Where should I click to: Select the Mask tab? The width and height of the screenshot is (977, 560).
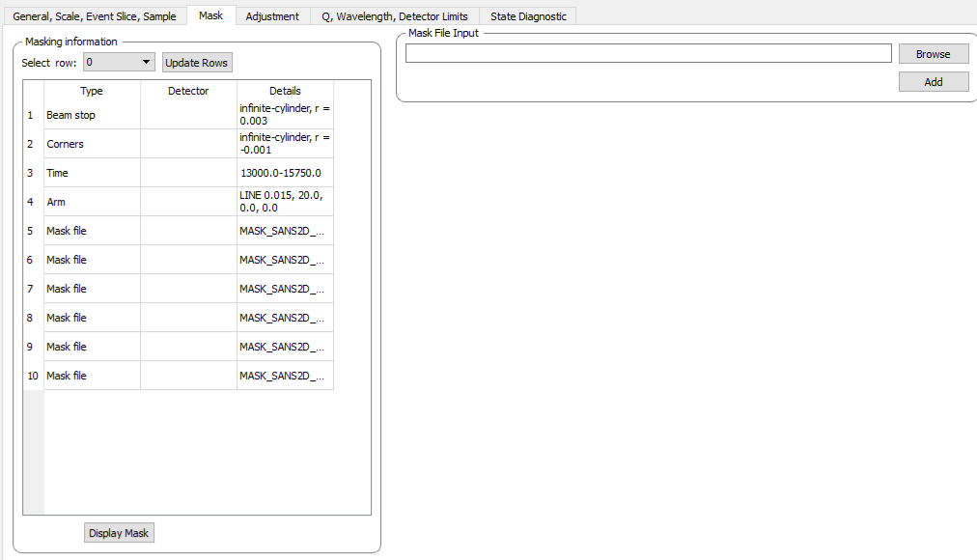[210, 15]
